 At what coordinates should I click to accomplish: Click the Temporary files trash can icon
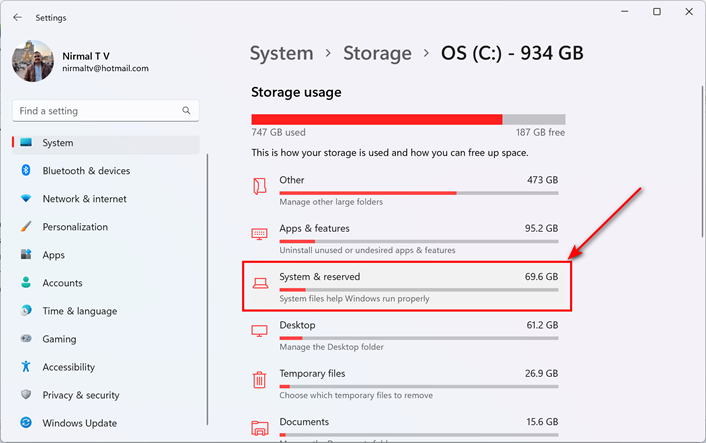point(259,379)
